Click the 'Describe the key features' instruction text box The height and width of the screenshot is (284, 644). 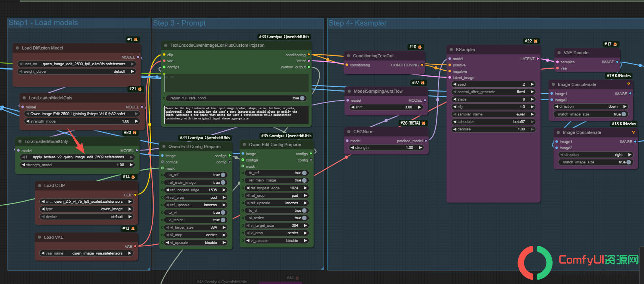[x=237, y=114]
